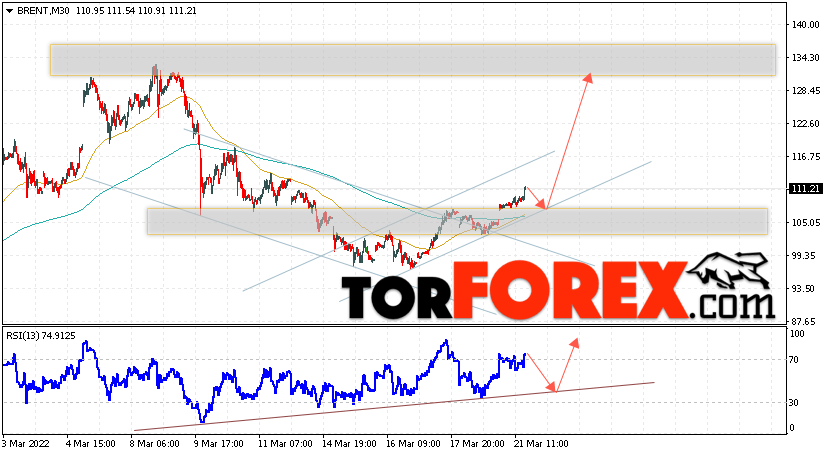The width and height of the screenshot is (827, 455).
Task: Click price axis value 99.35
Action: (805, 256)
